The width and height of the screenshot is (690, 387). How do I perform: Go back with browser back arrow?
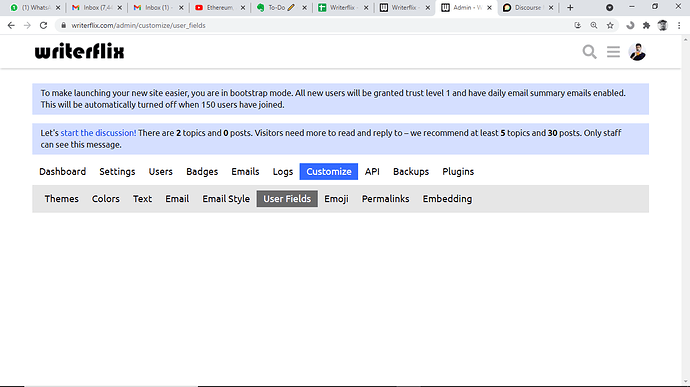tap(11, 26)
